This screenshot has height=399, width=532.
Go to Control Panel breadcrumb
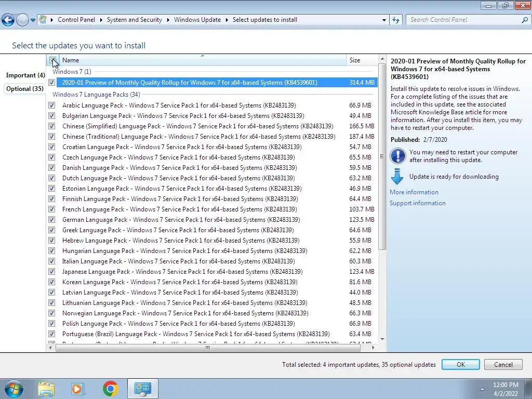76,20
